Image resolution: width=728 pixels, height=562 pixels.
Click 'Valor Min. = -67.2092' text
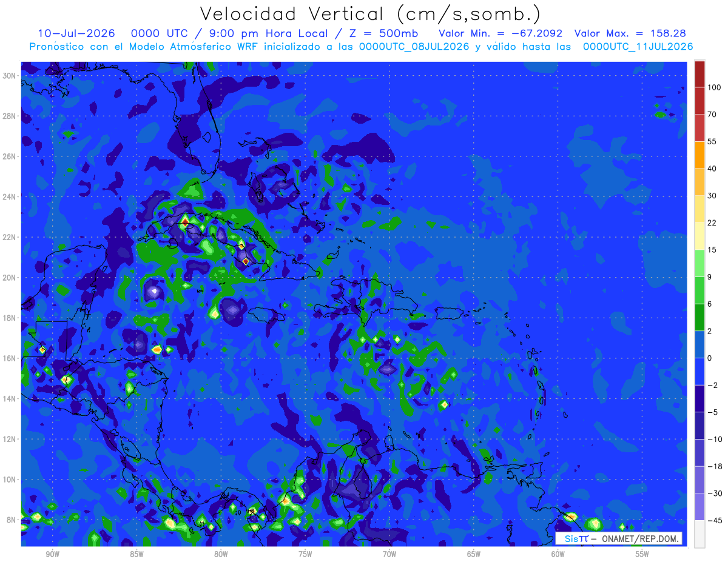[x=500, y=33]
